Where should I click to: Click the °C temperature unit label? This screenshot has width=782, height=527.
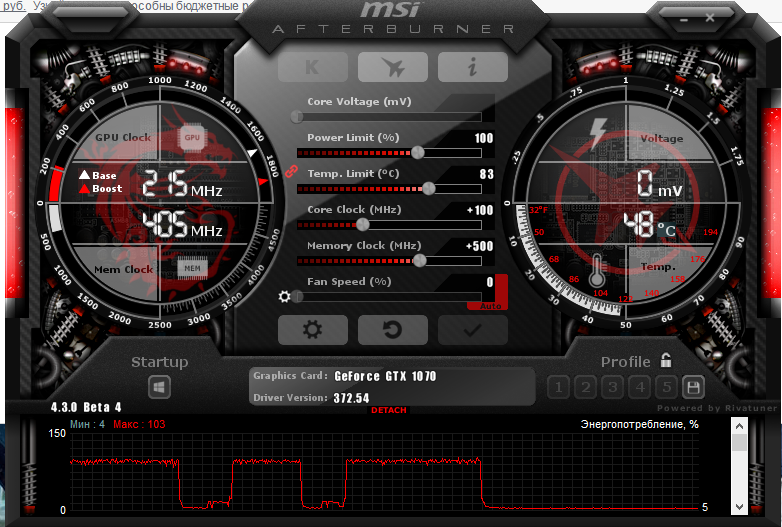(x=666, y=230)
